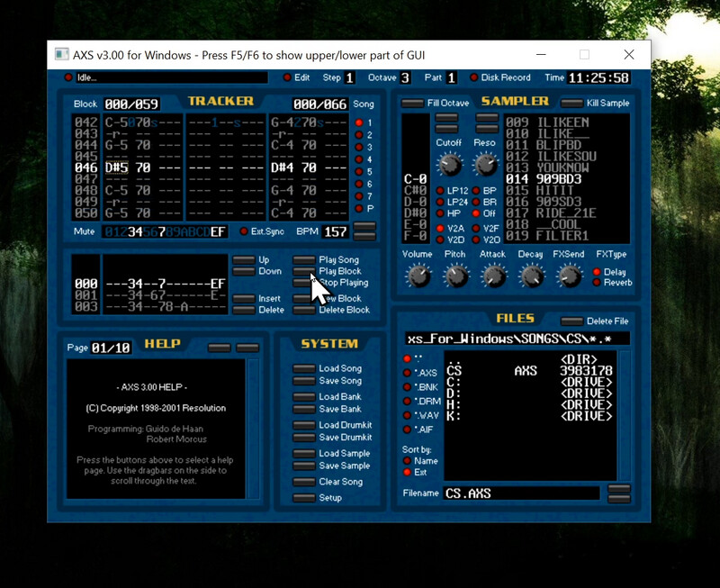
Task: Click the Pitch knob
Action: [456, 276]
